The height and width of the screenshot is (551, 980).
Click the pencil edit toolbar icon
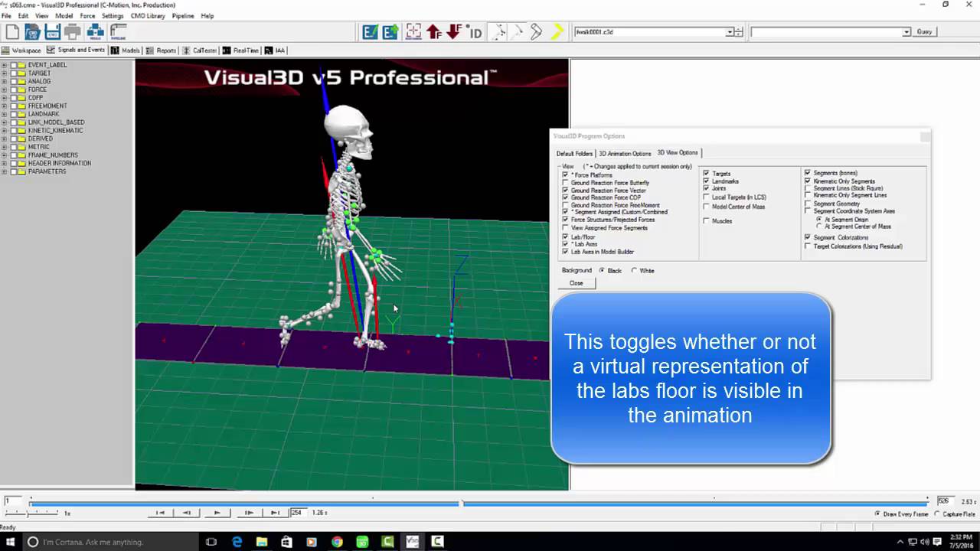pos(537,31)
